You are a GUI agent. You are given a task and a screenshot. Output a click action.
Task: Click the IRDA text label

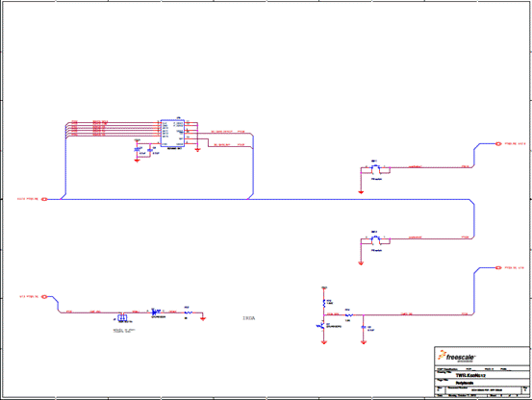pos(249,318)
